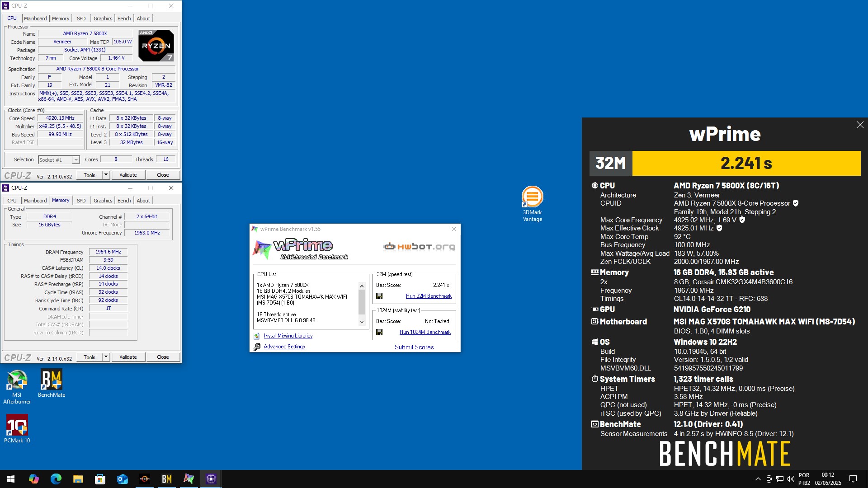868x488 pixels.
Task: Open the 3DMark Vantage desktop shortcut
Action: (x=532, y=204)
